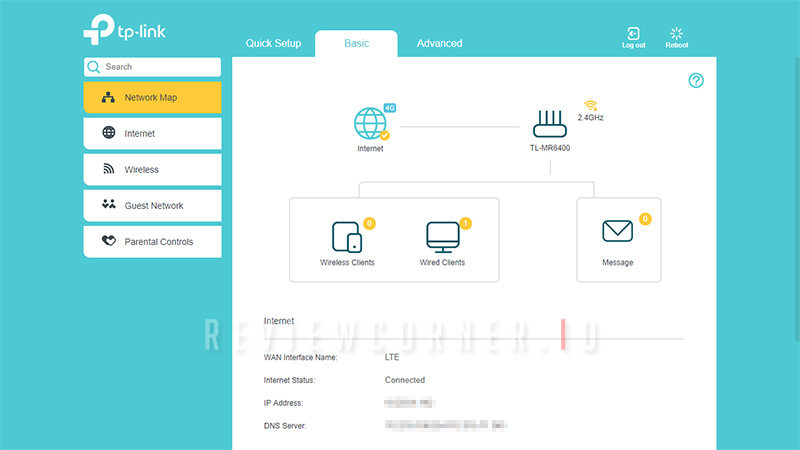Image resolution: width=800 pixels, height=450 pixels.
Task: Click the Reboot icon
Action: [677, 34]
